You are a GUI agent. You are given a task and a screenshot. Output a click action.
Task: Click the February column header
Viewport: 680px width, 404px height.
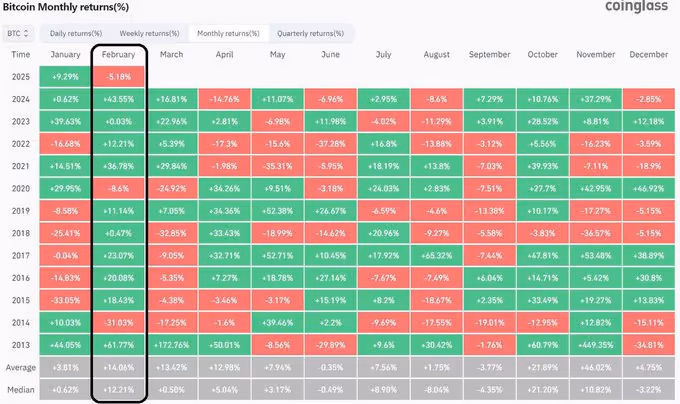119,54
